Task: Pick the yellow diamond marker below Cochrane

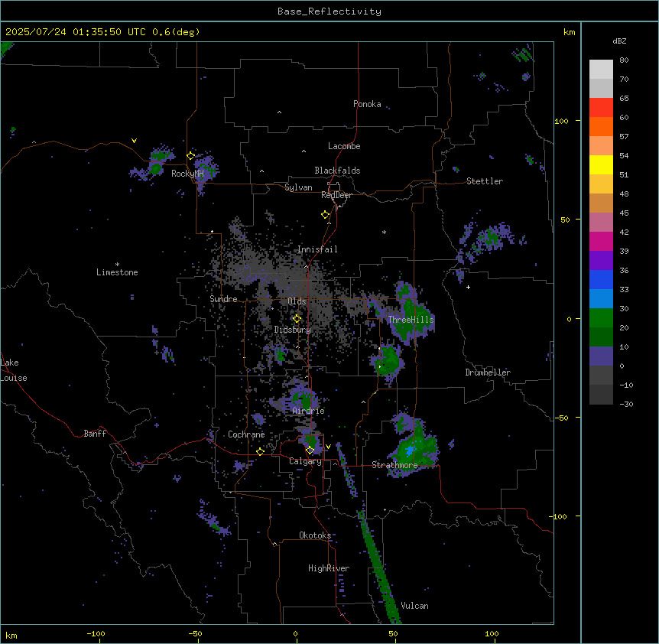Action: coord(260,452)
